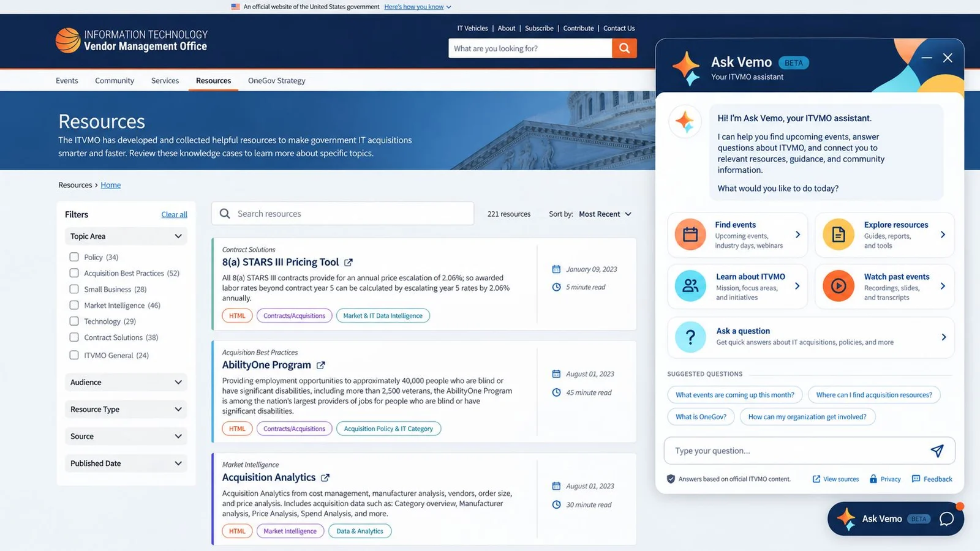The height and width of the screenshot is (551, 980).
Task: Open Find events card chevron
Action: click(797, 234)
